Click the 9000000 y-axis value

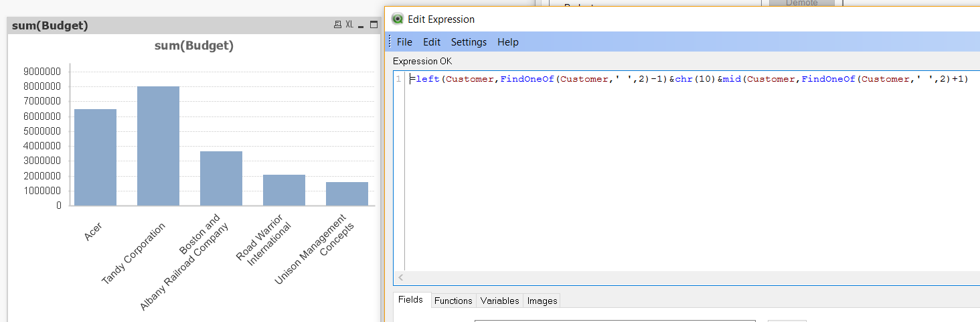[42, 72]
